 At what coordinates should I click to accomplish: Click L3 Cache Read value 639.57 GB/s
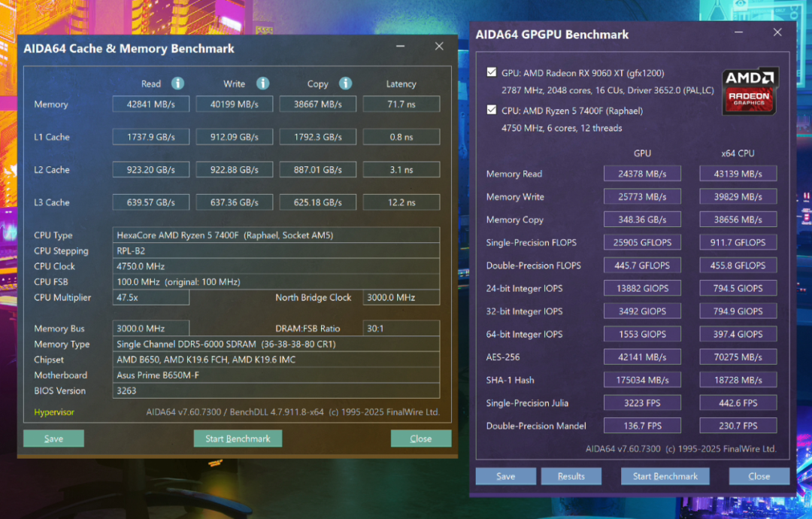pos(150,202)
